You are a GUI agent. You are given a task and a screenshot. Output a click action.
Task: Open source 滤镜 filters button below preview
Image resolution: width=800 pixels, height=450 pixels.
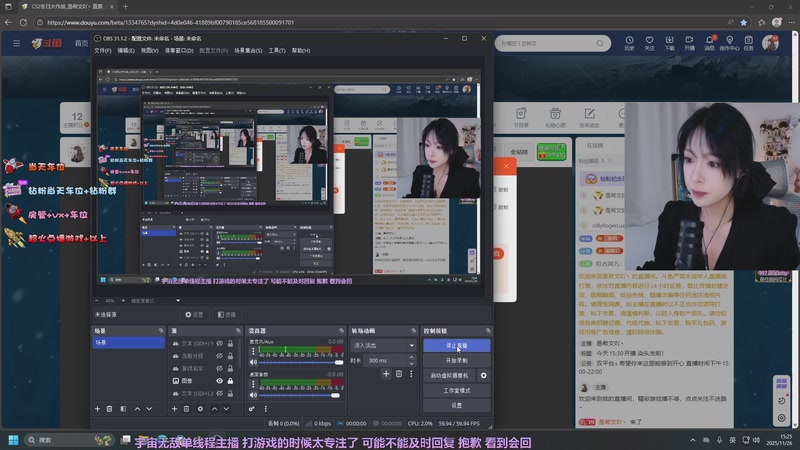tap(227, 315)
